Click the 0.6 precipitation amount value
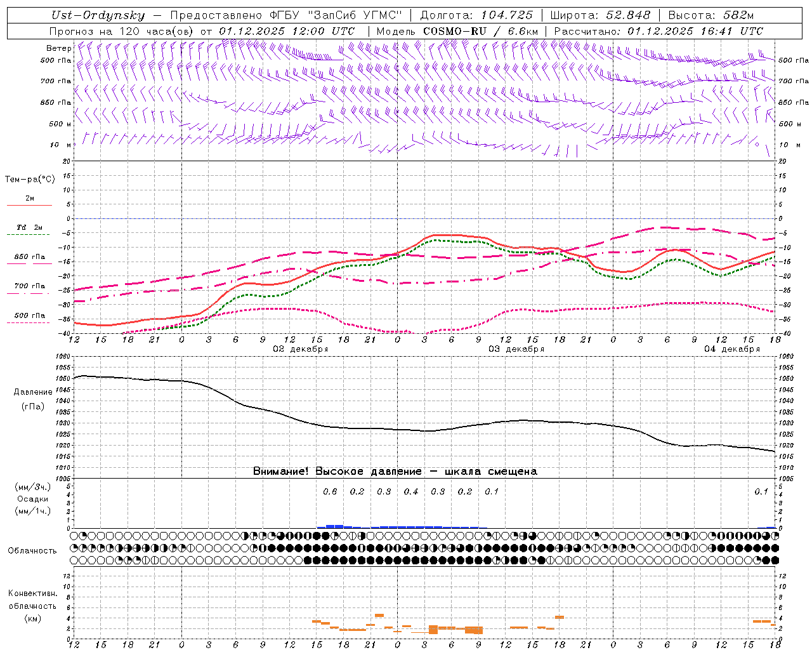The width and height of the screenshot is (812, 650). pos(330,491)
